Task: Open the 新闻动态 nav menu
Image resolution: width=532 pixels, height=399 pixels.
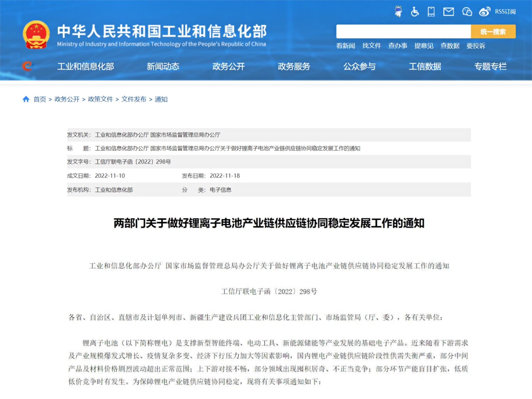Action: (163, 66)
